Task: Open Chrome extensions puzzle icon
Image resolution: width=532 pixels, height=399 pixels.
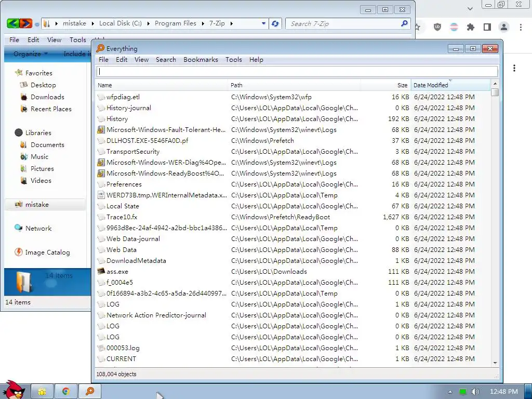Action: pos(471,27)
